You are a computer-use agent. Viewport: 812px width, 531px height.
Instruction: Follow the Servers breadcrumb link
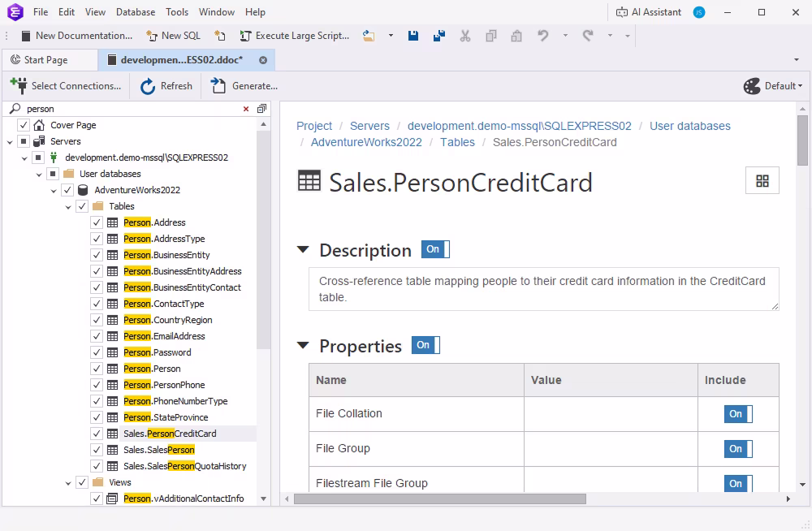click(369, 126)
